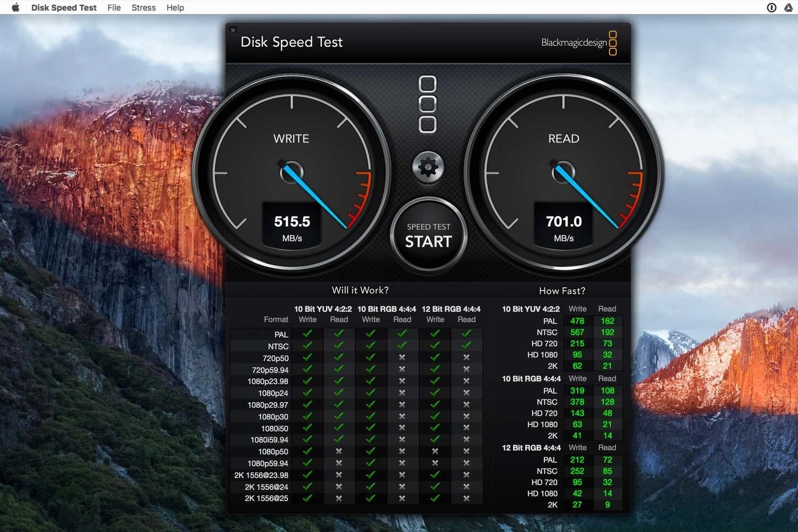Click the NTSC read checkmark under 10 Bit RGB
Viewport: 798px width, 532px height.
(x=402, y=346)
